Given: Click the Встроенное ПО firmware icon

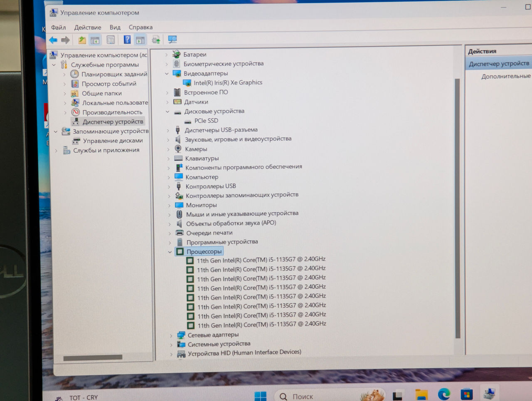Looking at the screenshot, I should (x=177, y=92).
